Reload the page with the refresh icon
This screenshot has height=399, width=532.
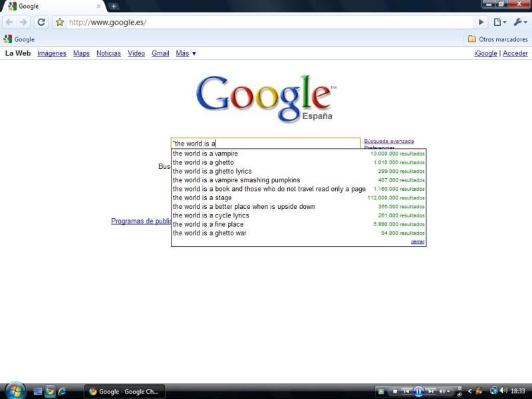point(41,23)
